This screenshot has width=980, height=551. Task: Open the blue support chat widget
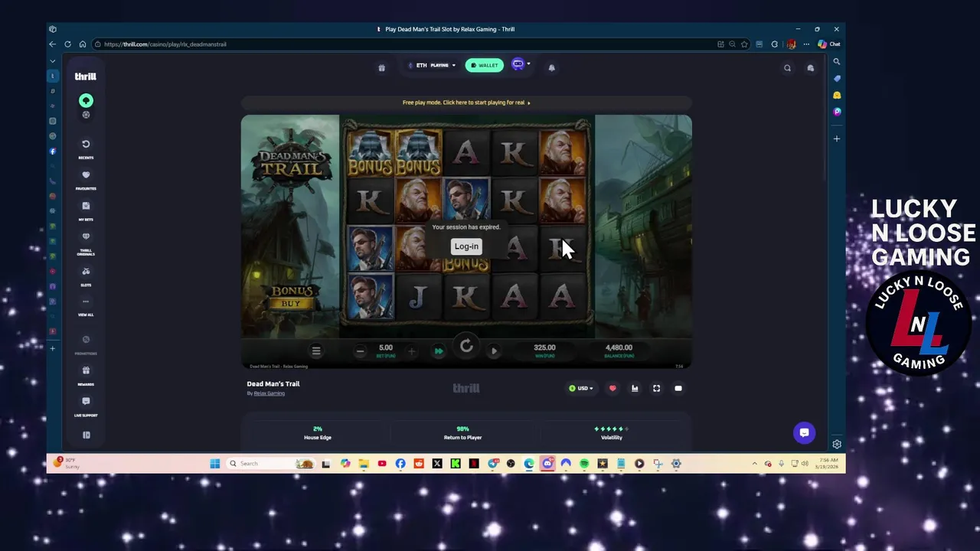804,432
